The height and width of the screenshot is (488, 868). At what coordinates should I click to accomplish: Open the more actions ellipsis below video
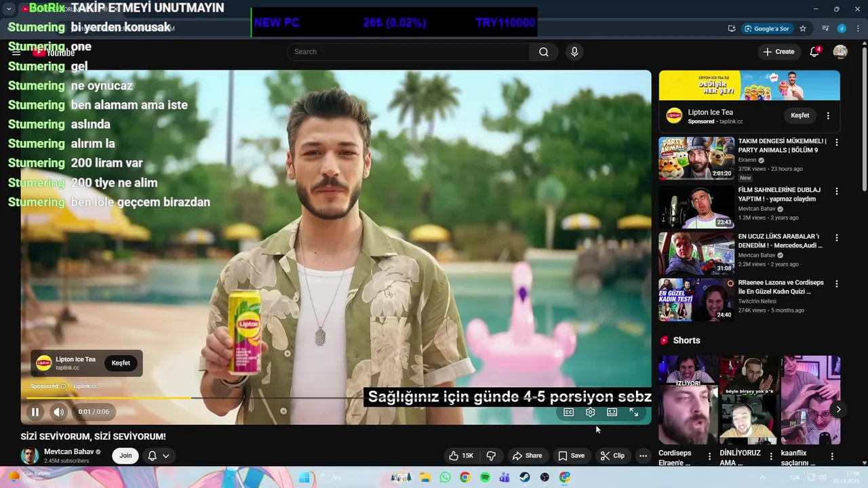pyautogui.click(x=643, y=455)
